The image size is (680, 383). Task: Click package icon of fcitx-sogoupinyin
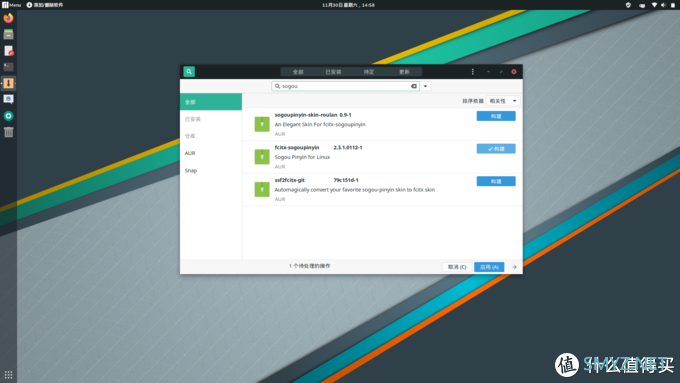click(262, 157)
